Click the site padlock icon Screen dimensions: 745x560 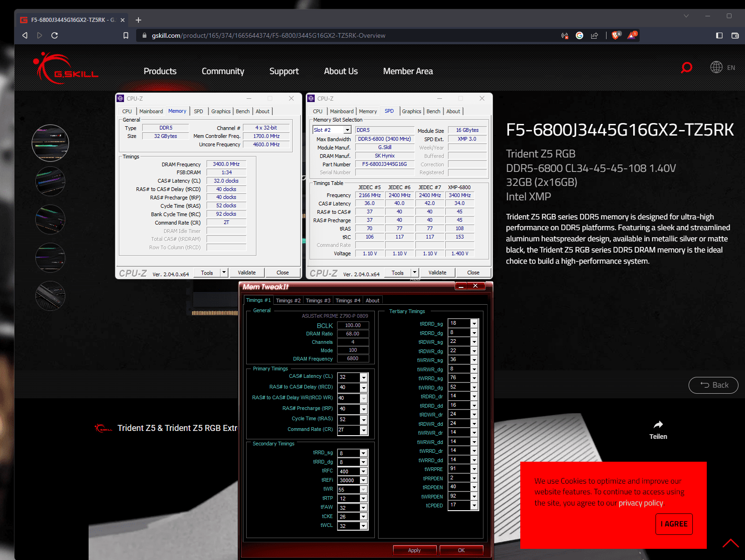tap(144, 35)
